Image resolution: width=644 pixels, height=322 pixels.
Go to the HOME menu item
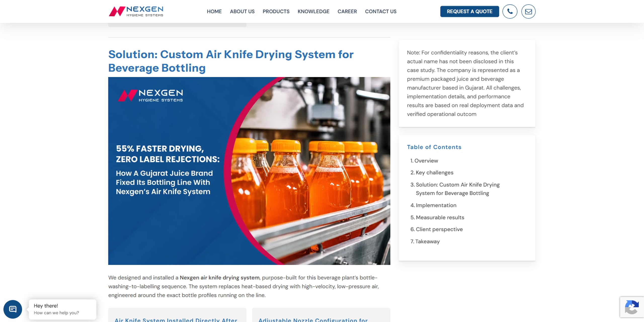click(214, 11)
